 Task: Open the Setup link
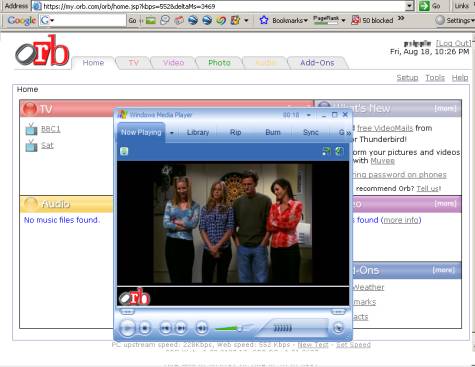[407, 78]
